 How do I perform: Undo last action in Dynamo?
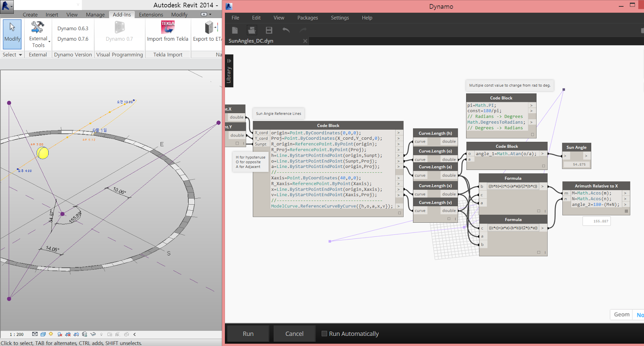click(286, 30)
